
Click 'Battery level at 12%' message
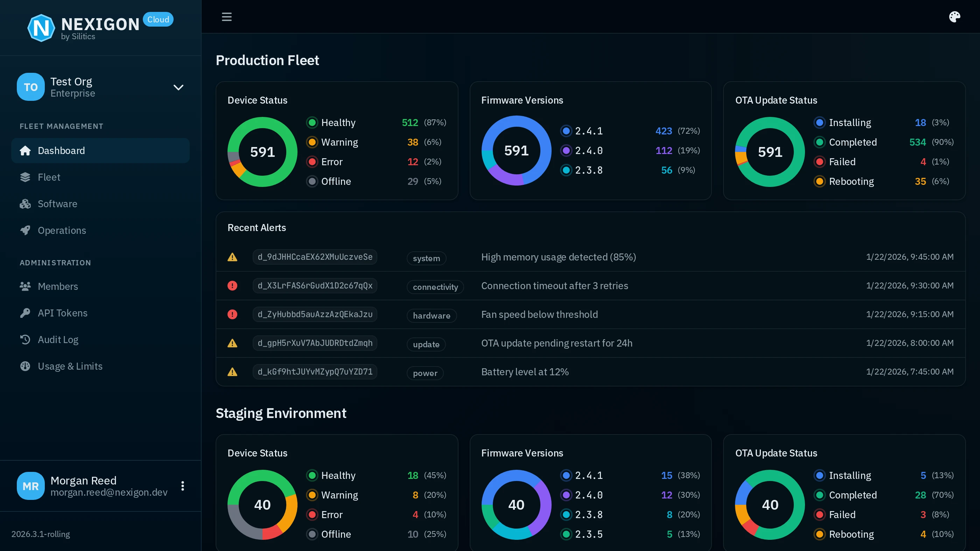525,372
